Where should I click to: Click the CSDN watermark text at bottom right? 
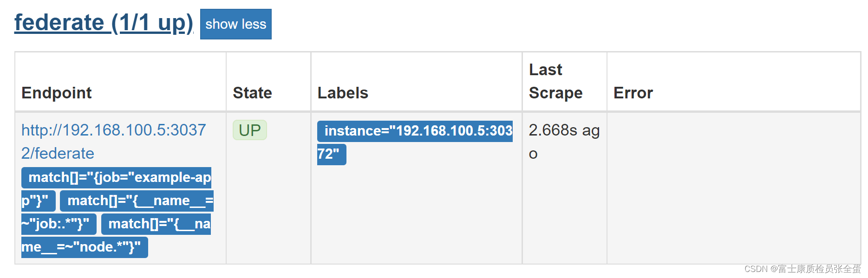[x=803, y=269]
